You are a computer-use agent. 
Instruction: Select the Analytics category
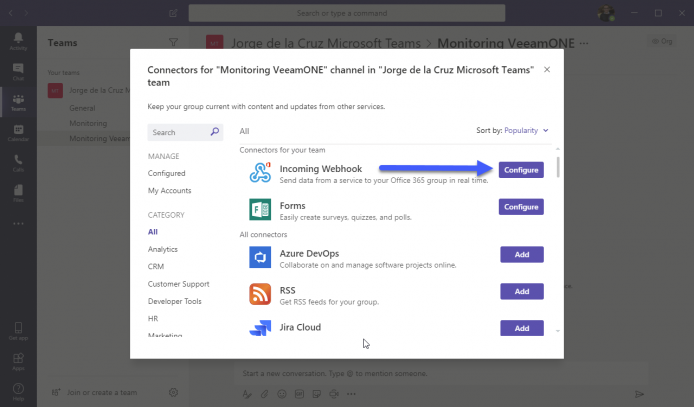pos(163,249)
